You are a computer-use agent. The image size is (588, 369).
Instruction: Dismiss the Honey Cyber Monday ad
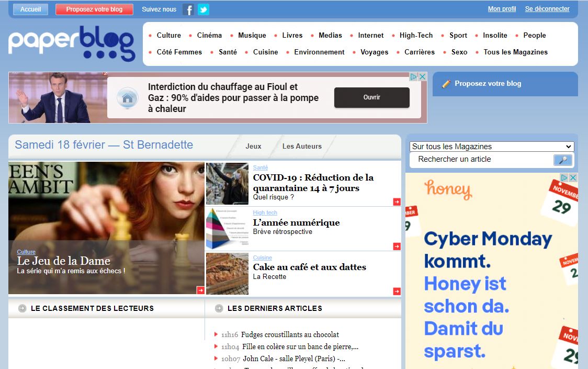pyautogui.click(x=573, y=177)
